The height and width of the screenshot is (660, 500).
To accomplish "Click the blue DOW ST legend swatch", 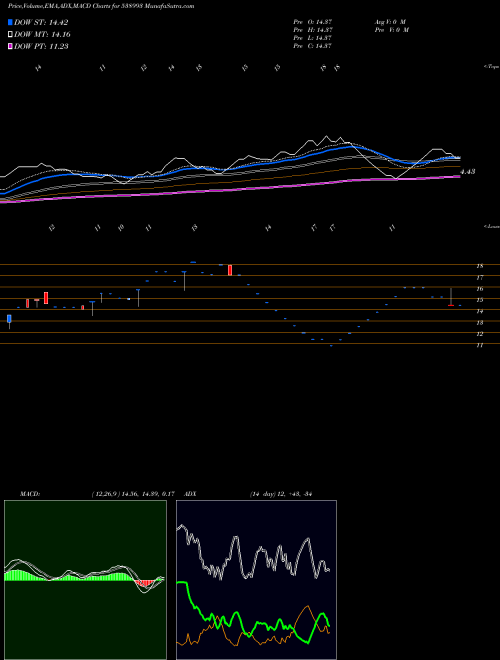I will [10, 22].
